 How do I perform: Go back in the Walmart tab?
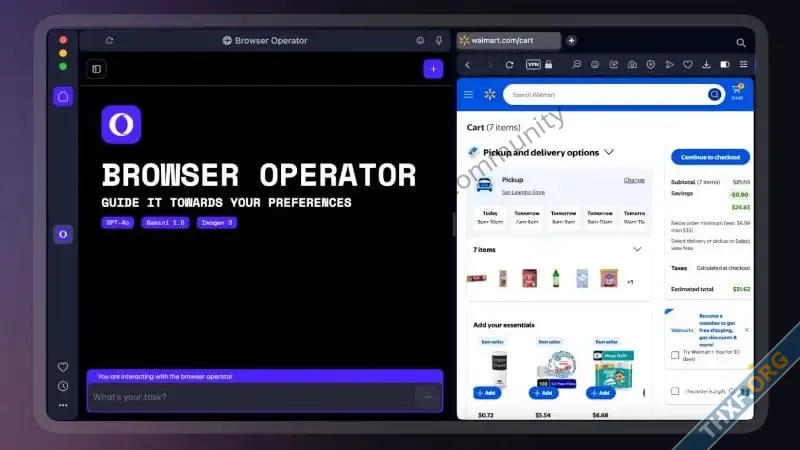[467, 65]
